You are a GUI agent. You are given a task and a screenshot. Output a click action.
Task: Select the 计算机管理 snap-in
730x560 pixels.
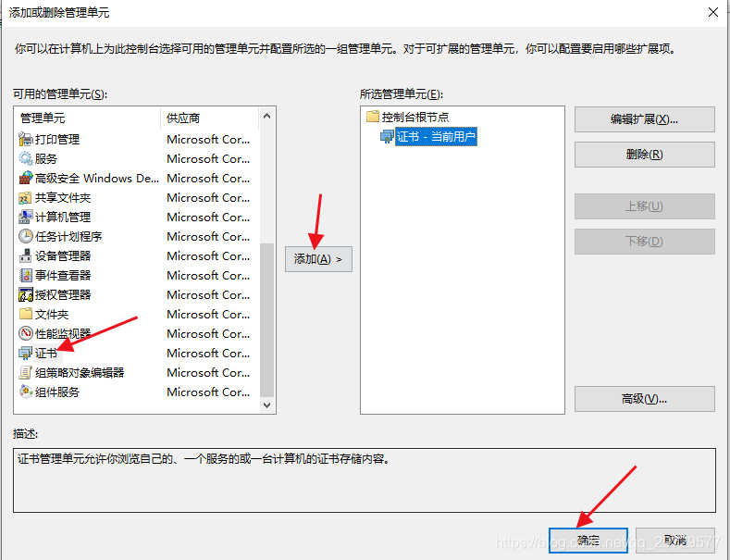[136, 218]
